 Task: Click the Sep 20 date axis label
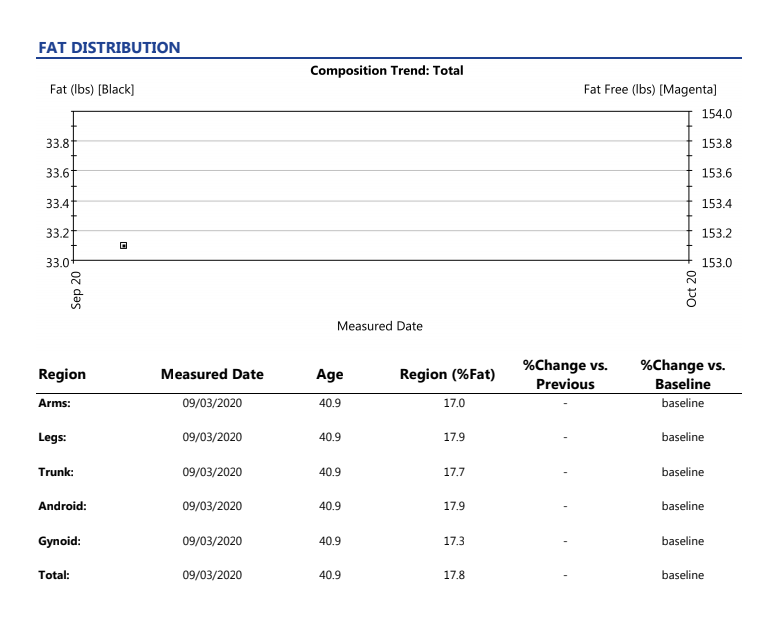tap(76, 290)
